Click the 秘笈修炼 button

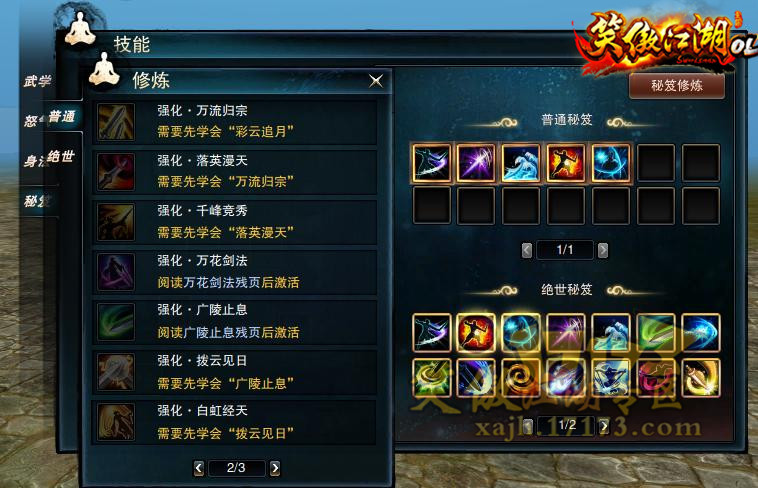(676, 86)
